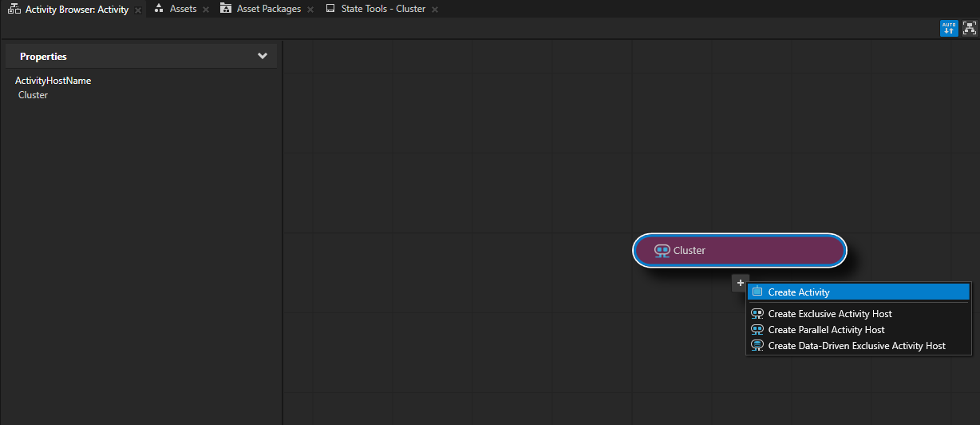980x425 pixels.
Task: Click the Assets tab icon
Action: [x=159, y=9]
